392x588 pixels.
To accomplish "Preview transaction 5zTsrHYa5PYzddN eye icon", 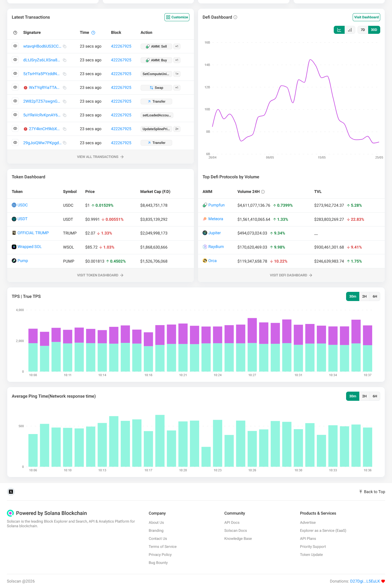I will tap(15, 73).
